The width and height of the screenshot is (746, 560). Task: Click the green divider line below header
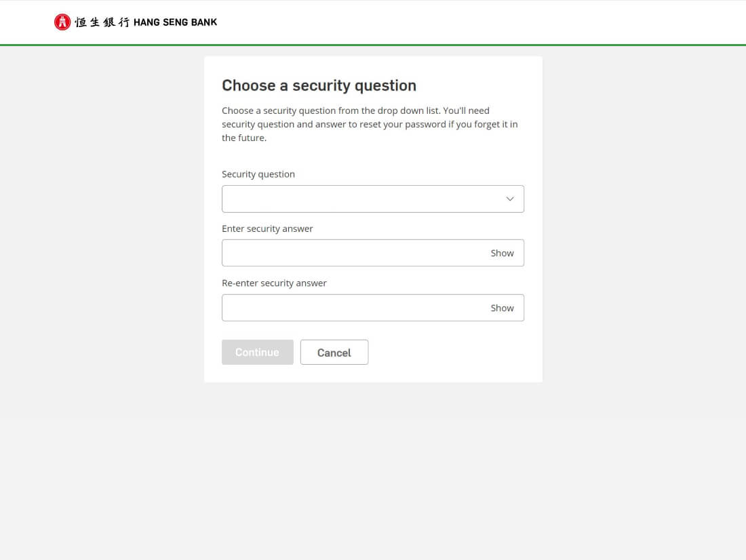tap(373, 45)
